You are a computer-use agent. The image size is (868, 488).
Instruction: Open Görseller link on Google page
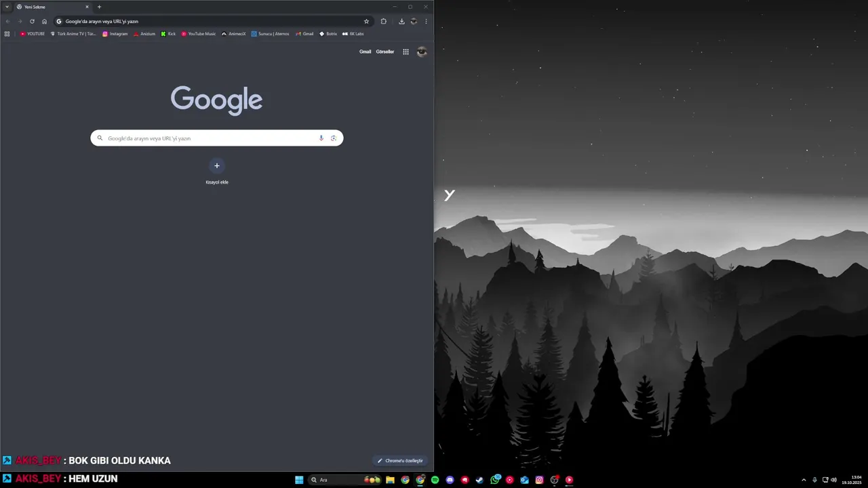385,52
